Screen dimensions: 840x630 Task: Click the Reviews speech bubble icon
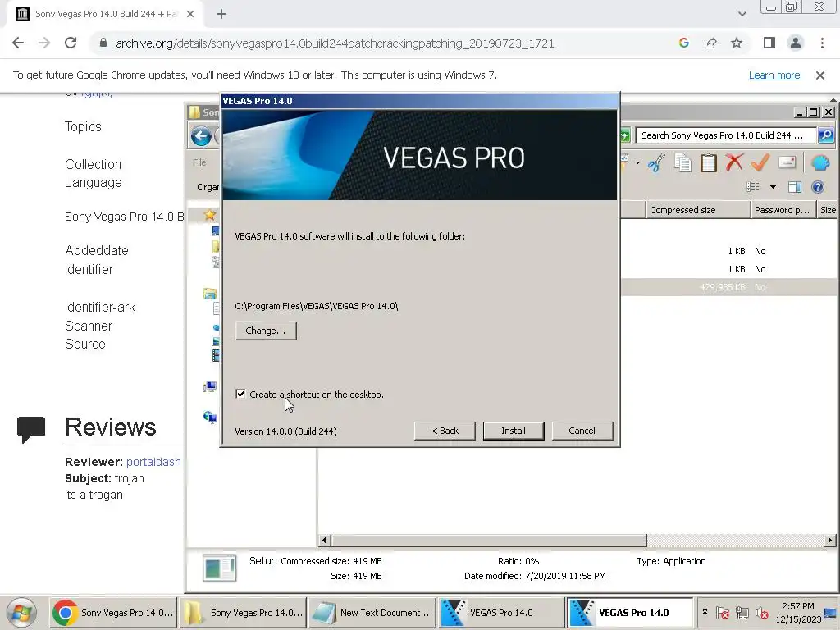tap(31, 430)
